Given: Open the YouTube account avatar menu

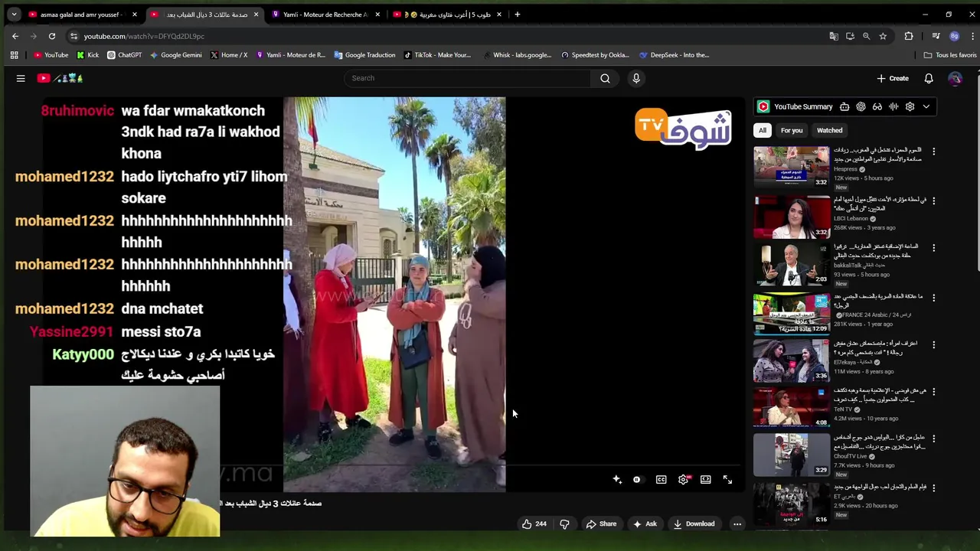Looking at the screenshot, I should point(954,78).
